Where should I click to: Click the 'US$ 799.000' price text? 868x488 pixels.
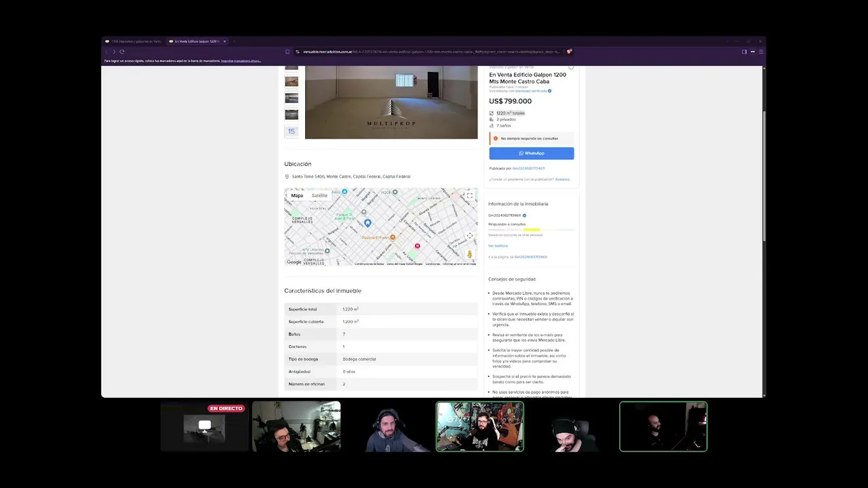tap(510, 101)
